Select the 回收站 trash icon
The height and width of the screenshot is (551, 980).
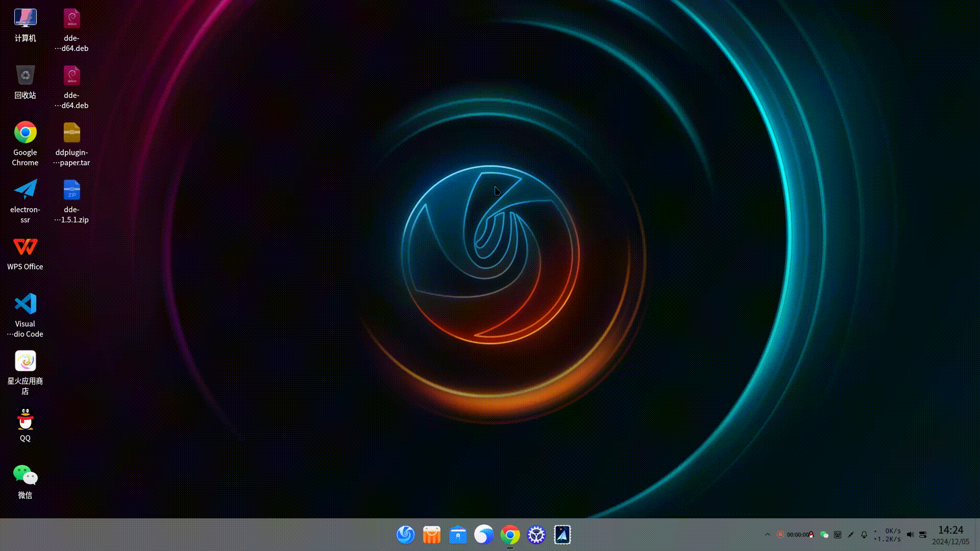[x=25, y=83]
